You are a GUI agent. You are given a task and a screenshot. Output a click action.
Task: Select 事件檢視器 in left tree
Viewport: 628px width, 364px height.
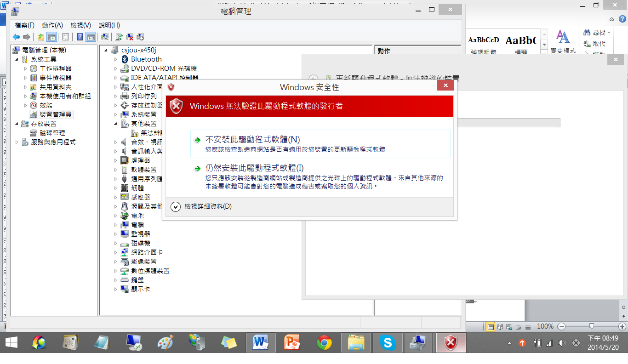[51, 78]
